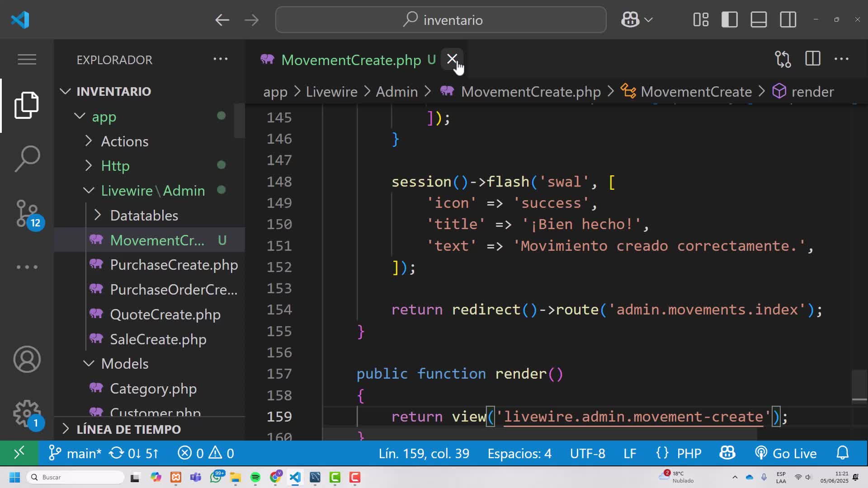Change indentation via Espacios: 4
The width and height of the screenshot is (868, 488).
519,453
